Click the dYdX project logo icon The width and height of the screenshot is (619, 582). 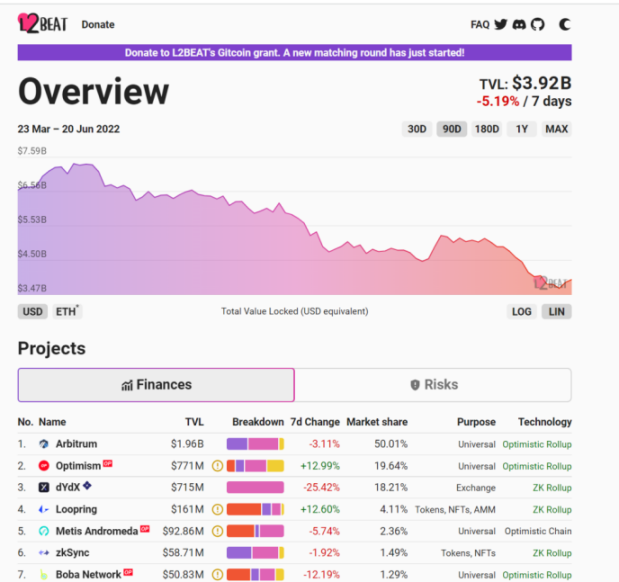44,488
